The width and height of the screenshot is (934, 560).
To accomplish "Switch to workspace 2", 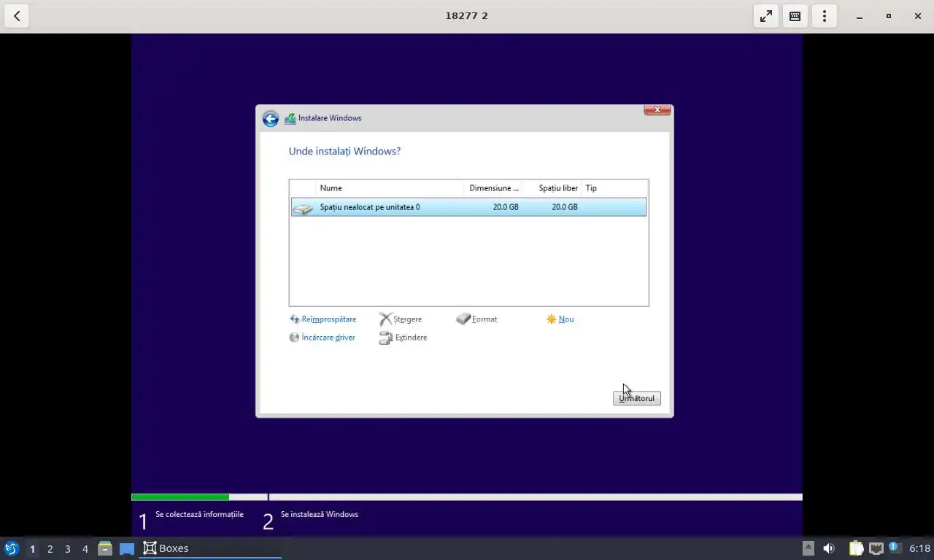I will click(50, 548).
